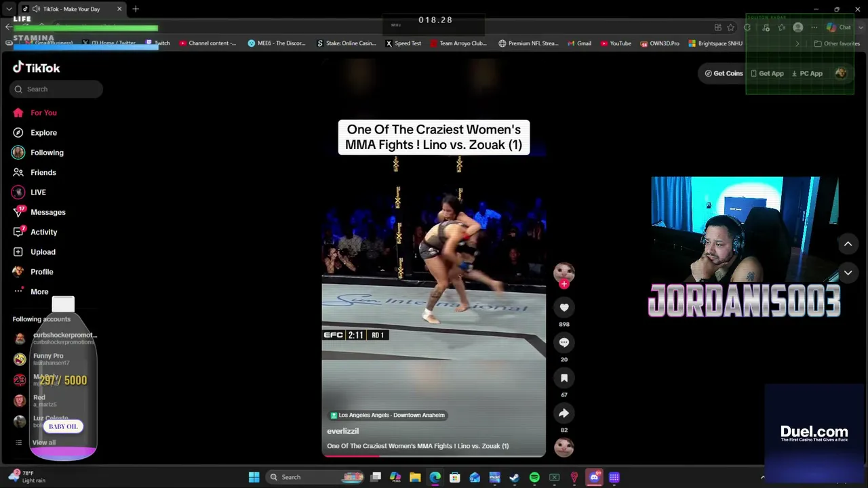Open the browser Chat sidebar

pos(840,27)
